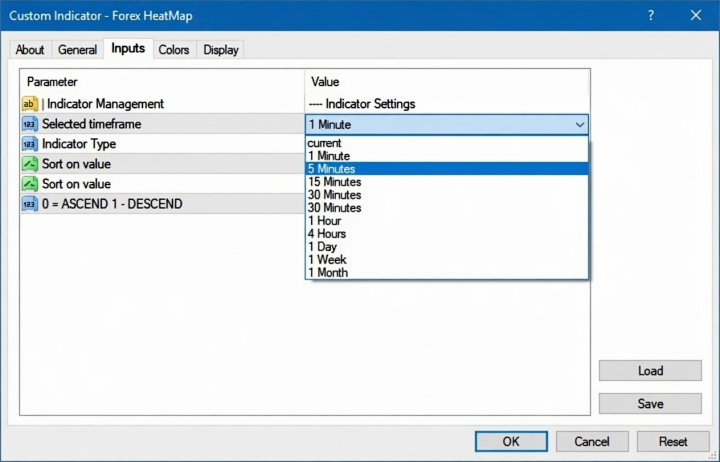
Task: Click the 123 icon next to Selected timeframe
Action: click(x=30, y=124)
